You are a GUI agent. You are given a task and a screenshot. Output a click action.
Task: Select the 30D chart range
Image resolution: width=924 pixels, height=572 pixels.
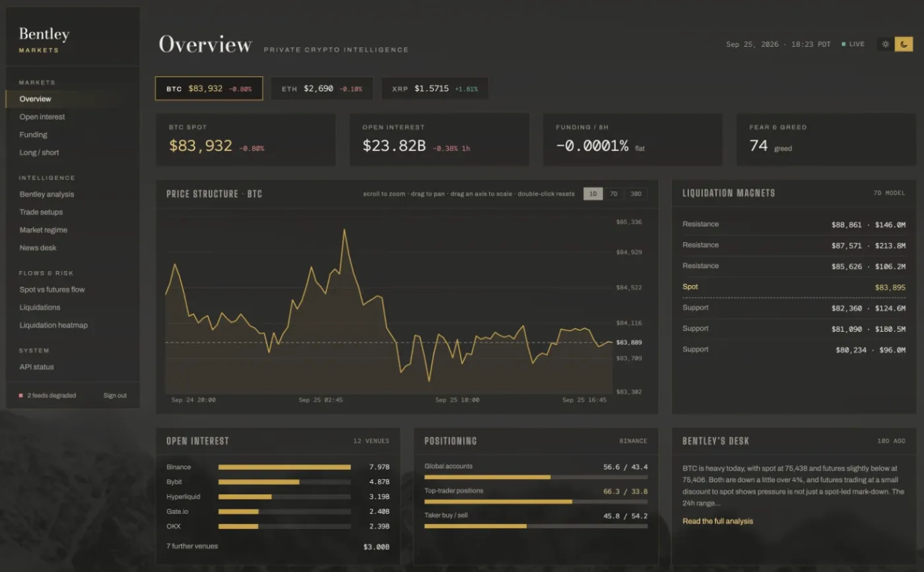point(636,194)
